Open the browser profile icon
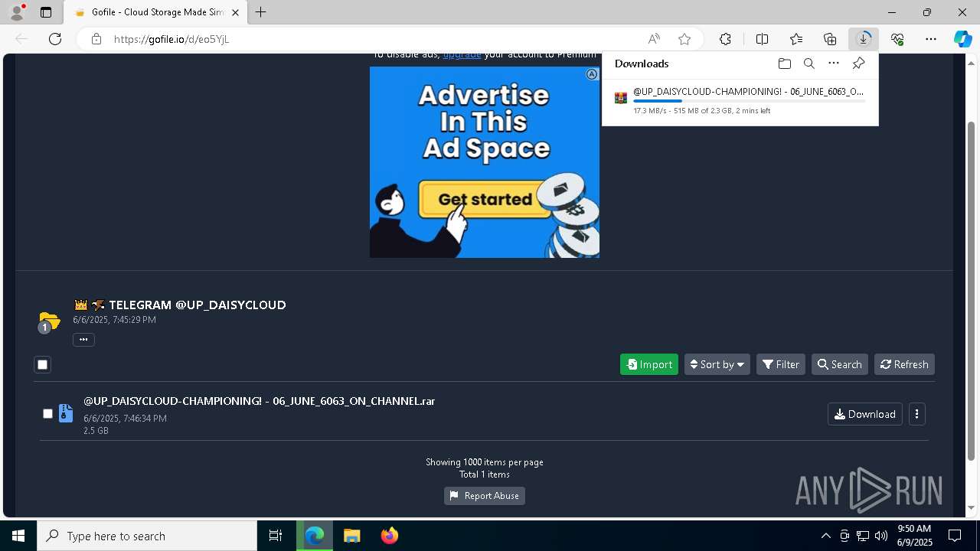Image resolution: width=980 pixels, height=551 pixels. (17, 12)
